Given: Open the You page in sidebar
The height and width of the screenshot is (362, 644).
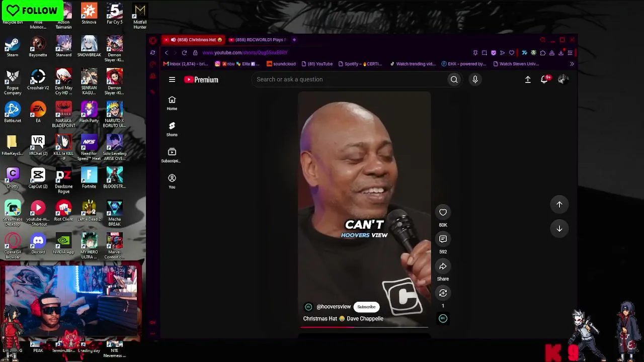Looking at the screenshot, I should [x=172, y=182].
